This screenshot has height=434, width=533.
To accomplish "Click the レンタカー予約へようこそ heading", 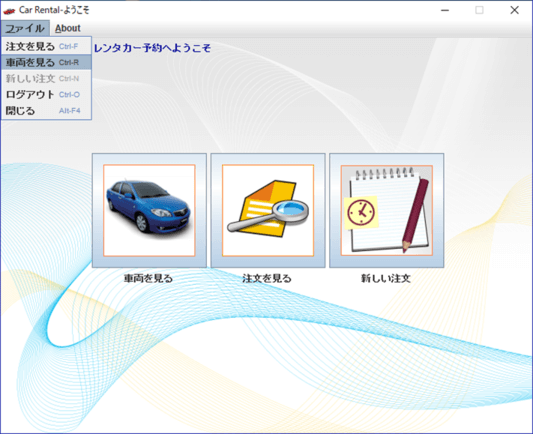I will 152,48.
